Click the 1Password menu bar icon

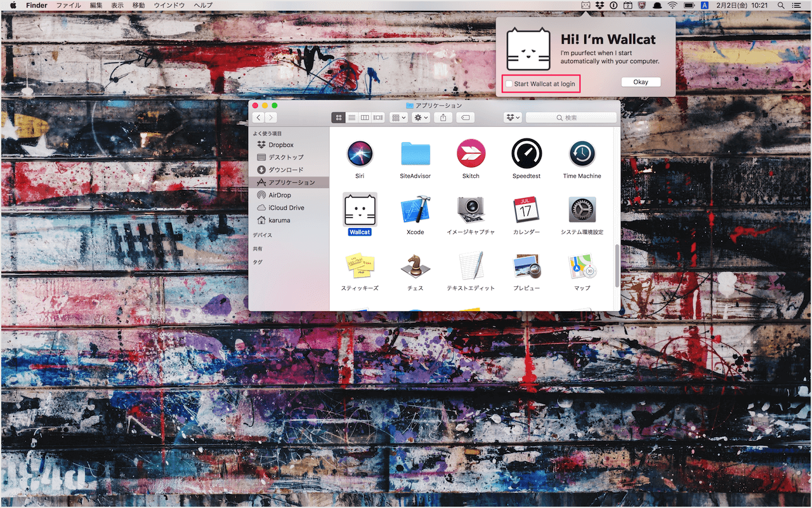[x=613, y=5]
